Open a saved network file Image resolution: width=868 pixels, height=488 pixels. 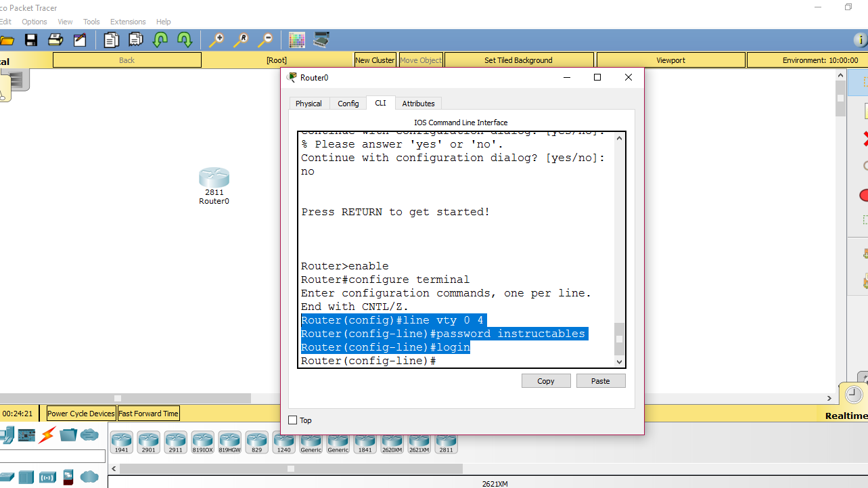tap(8, 39)
